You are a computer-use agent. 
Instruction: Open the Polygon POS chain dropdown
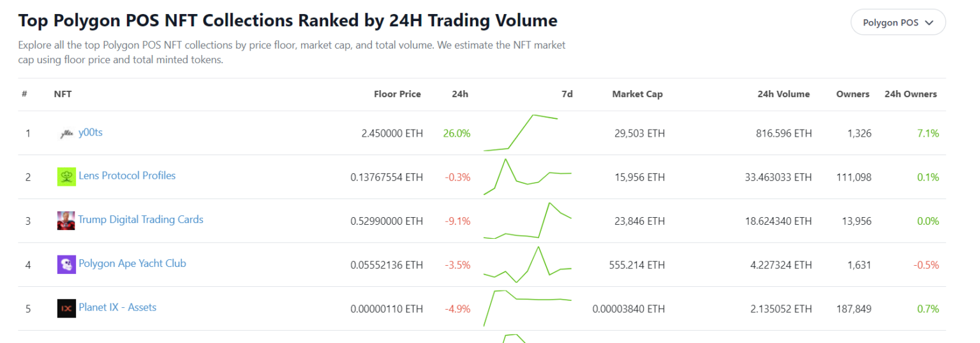click(x=898, y=22)
